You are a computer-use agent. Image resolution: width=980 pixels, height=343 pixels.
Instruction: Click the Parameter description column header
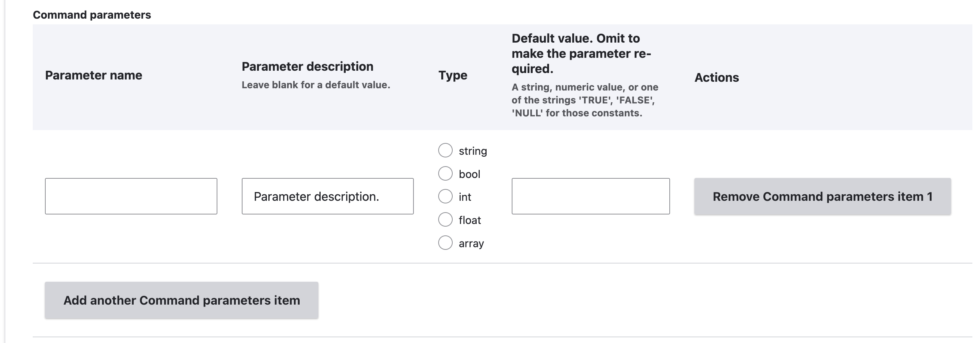[308, 67]
